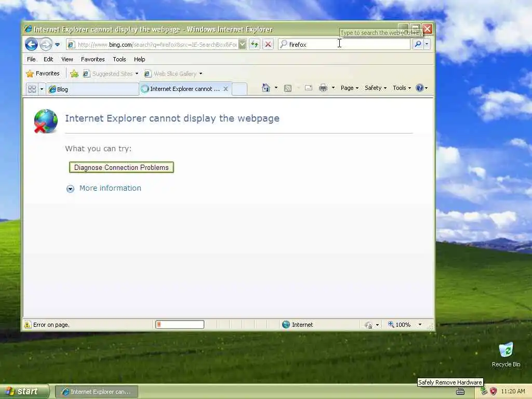Expand the address bar history dropdown
The image size is (532, 399).
[242, 44]
